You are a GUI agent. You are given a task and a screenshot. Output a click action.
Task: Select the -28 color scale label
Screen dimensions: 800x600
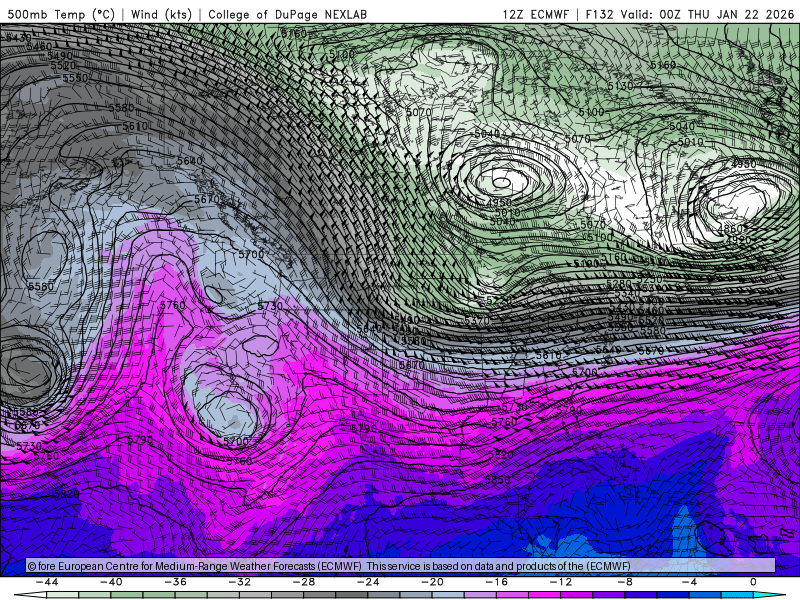pyautogui.click(x=304, y=582)
